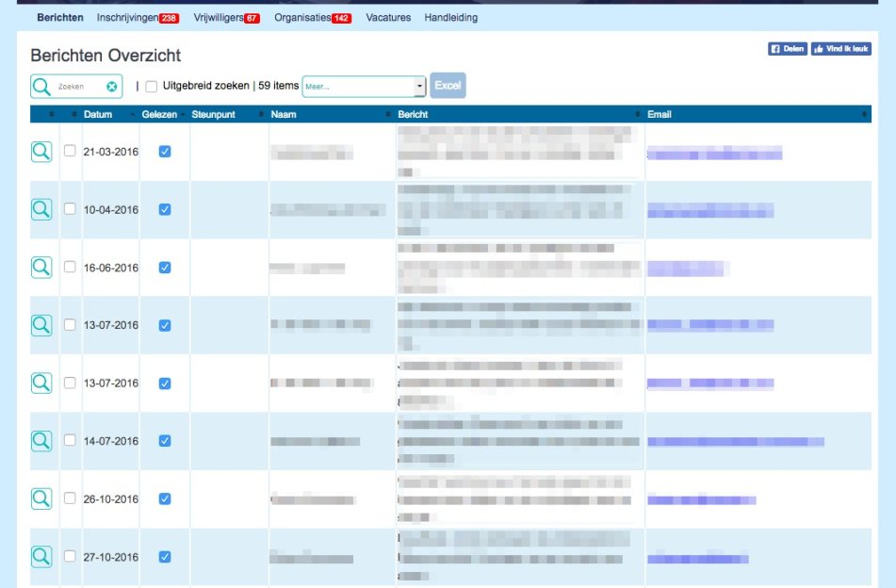Open the Berichten tab
Image resolution: width=896 pixels, height=588 pixels.
click(60, 18)
